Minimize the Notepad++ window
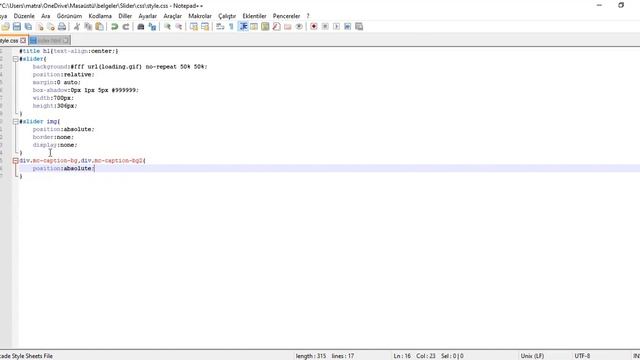 [x=599, y=5]
